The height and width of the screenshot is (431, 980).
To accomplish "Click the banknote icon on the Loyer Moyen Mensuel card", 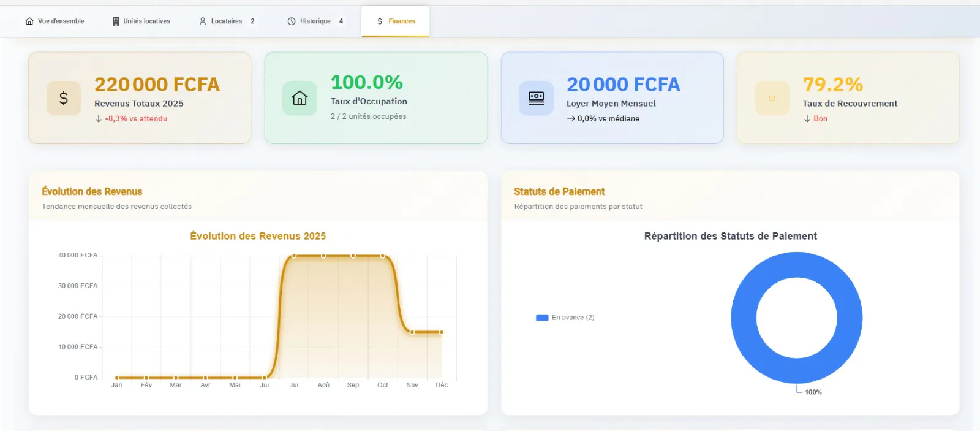I will (x=536, y=98).
